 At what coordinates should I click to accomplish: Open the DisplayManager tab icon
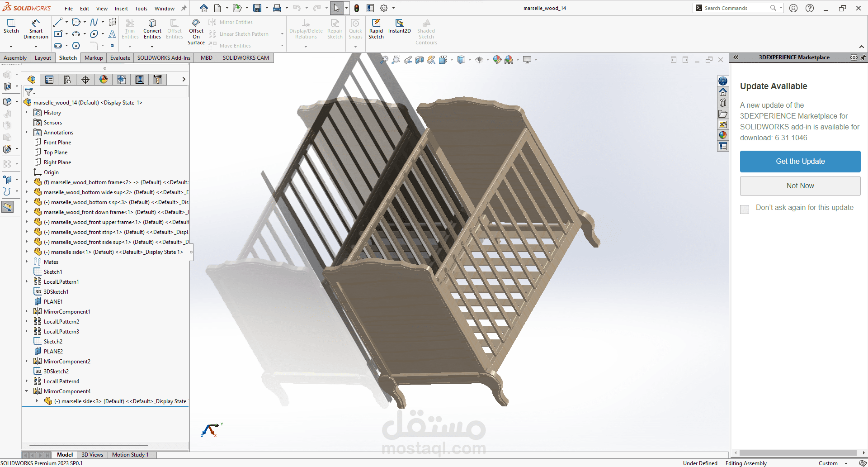104,80
